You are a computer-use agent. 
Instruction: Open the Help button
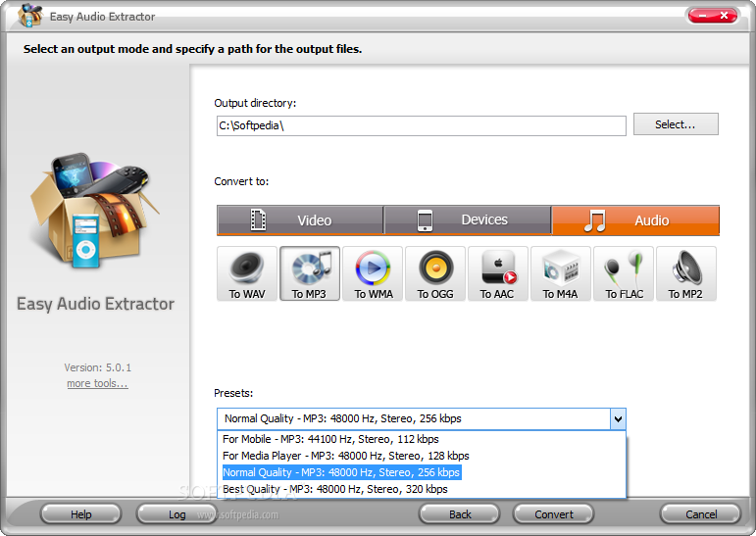click(x=80, y=514)
